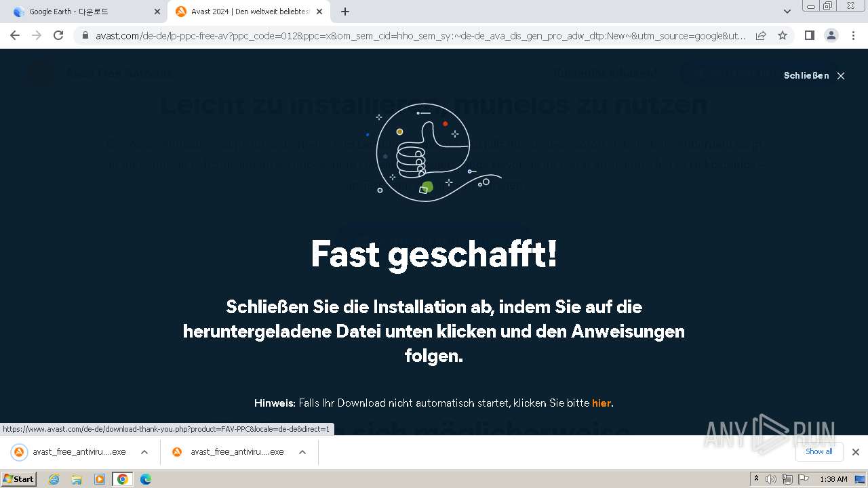Screen dimensions: 868x488
Task: Open Microsoft Edge from taskbar
Action: [145, 479]
